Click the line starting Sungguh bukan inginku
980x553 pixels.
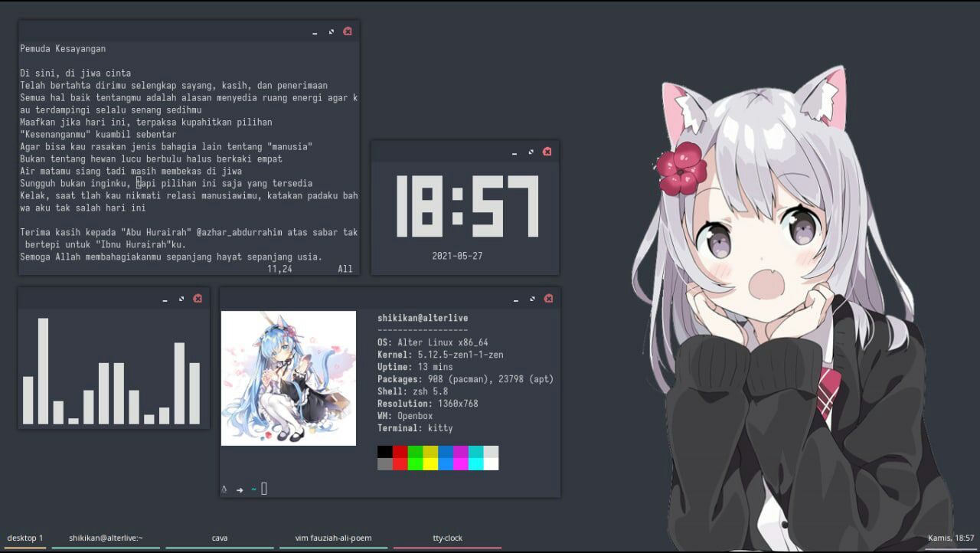[x=166, y=184]
